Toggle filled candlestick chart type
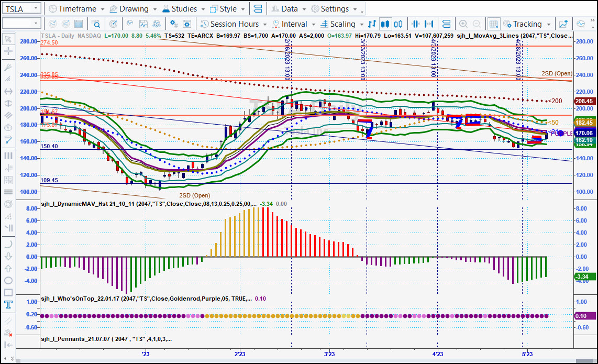The width and height of the screenshot is (598, 364). point(385,24)
